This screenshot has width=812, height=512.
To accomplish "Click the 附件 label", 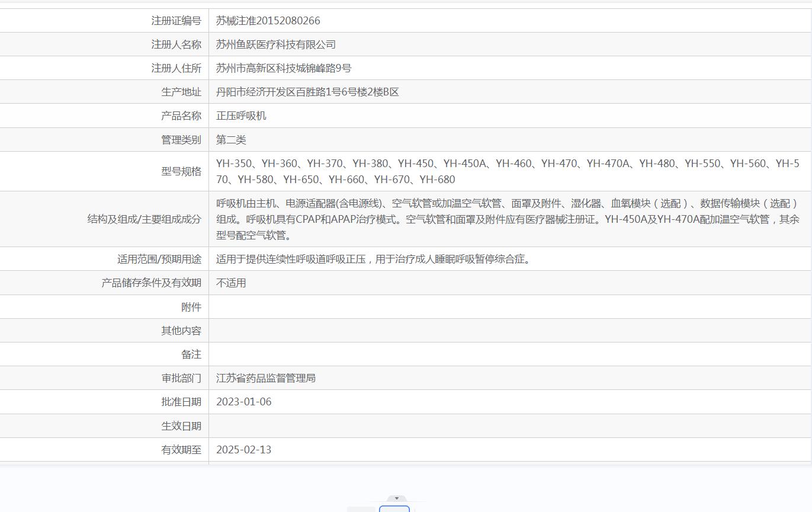I will (x=191, y=307).
